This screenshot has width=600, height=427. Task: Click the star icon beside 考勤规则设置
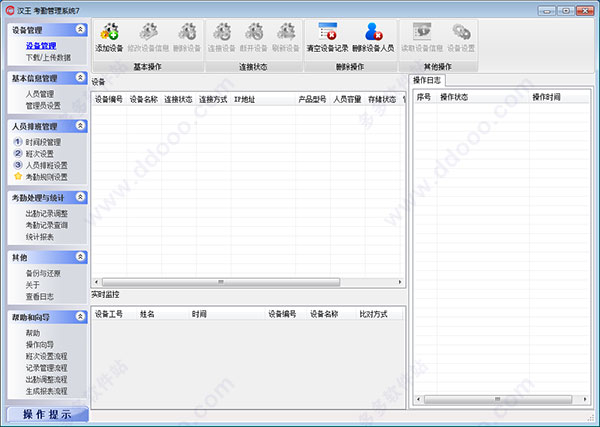coord(18,176)
